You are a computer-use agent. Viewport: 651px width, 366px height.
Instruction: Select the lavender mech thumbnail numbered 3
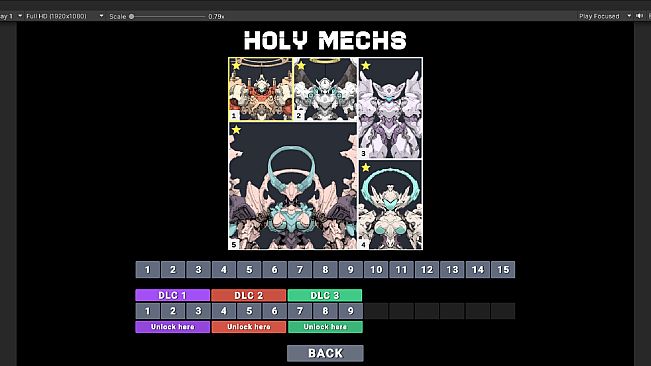click(390, 108)
